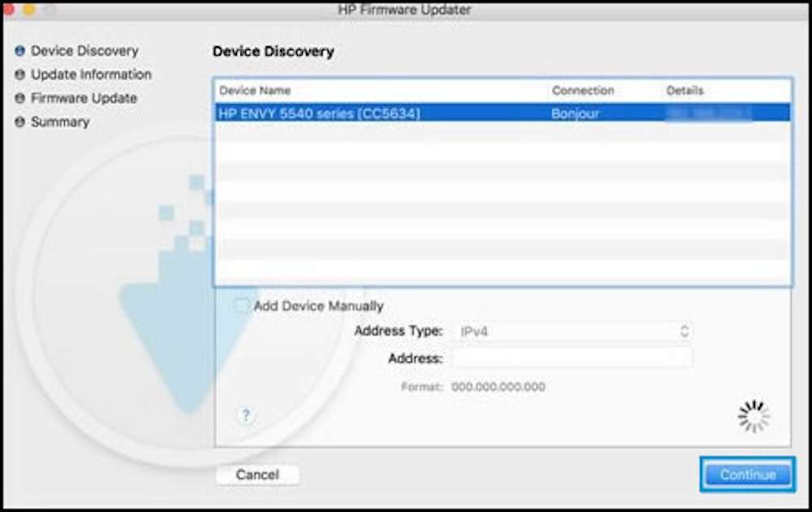
Task: Click the Device Name column header
Action: [x=255, y=91]
